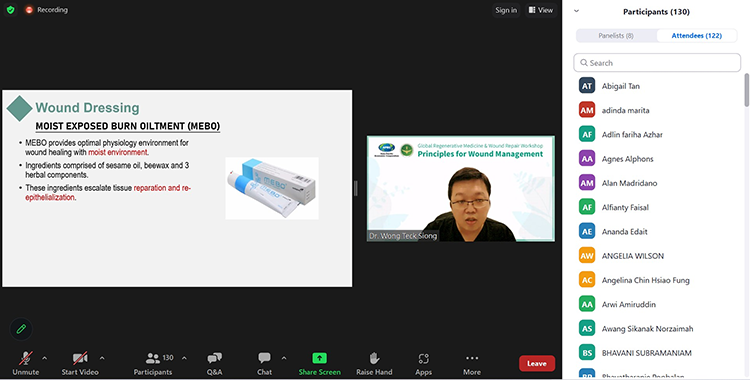Select attendee name Alfianty Faisal

tap(625, 207)
